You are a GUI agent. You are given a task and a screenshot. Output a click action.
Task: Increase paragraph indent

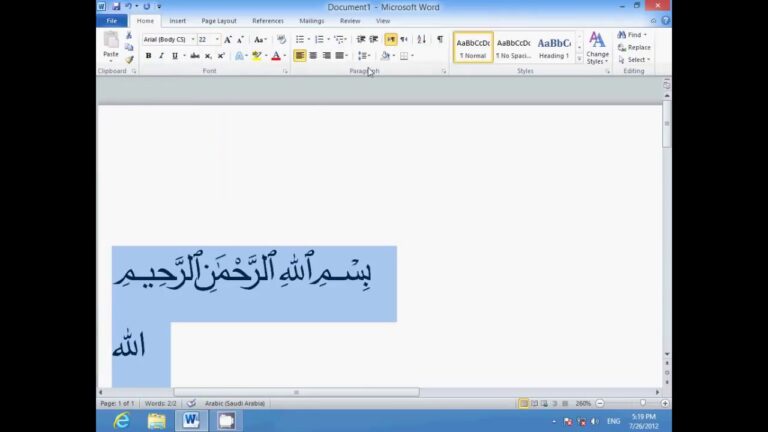pos(374,39)
